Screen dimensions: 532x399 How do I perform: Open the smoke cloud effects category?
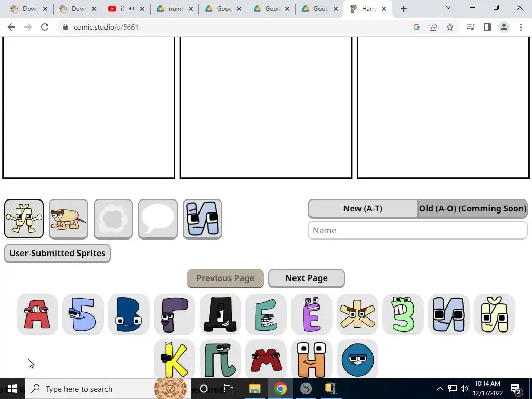click(113, 219)
